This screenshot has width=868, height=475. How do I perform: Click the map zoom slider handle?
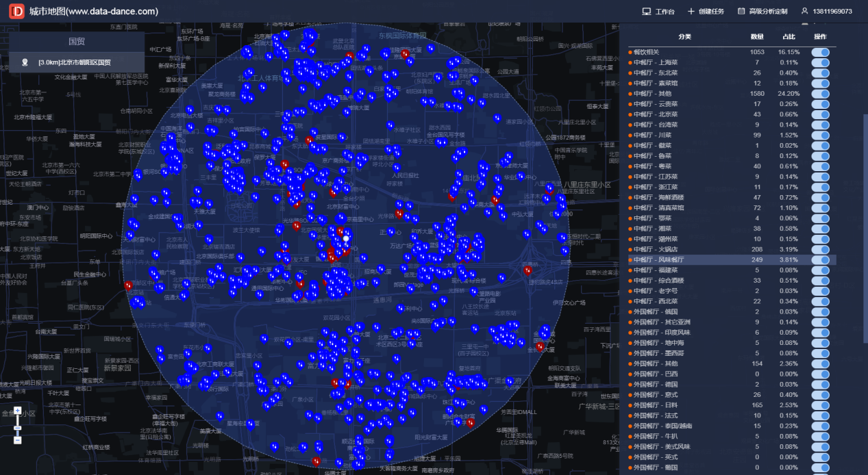click(x=18, y=428)
